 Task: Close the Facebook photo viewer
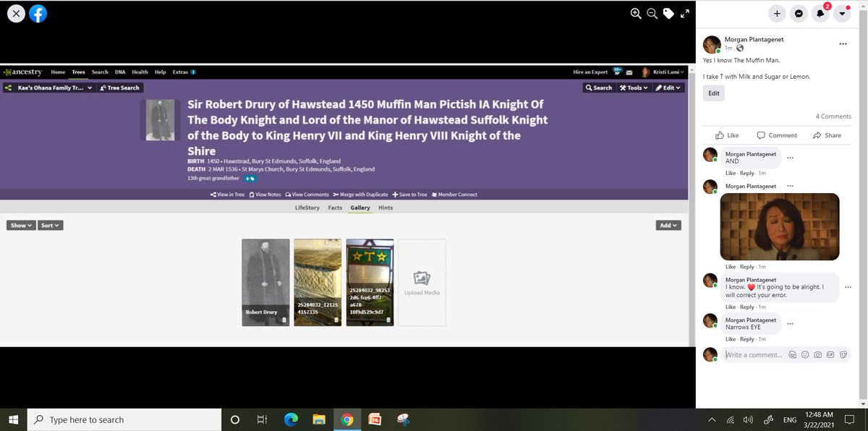(16, 13)
